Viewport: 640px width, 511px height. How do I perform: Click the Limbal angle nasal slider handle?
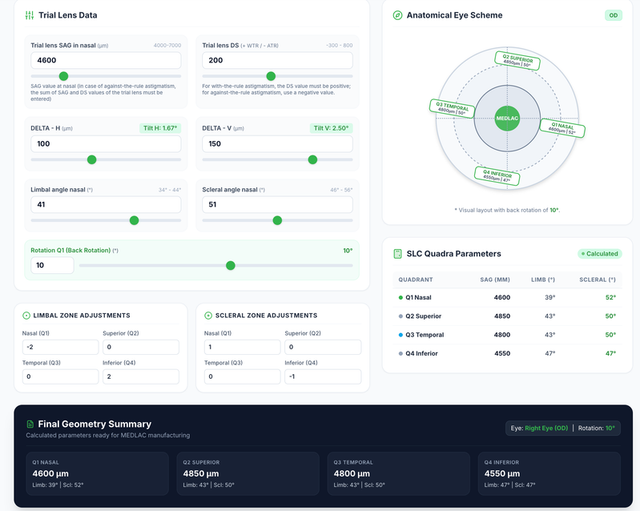click(134, 220)
